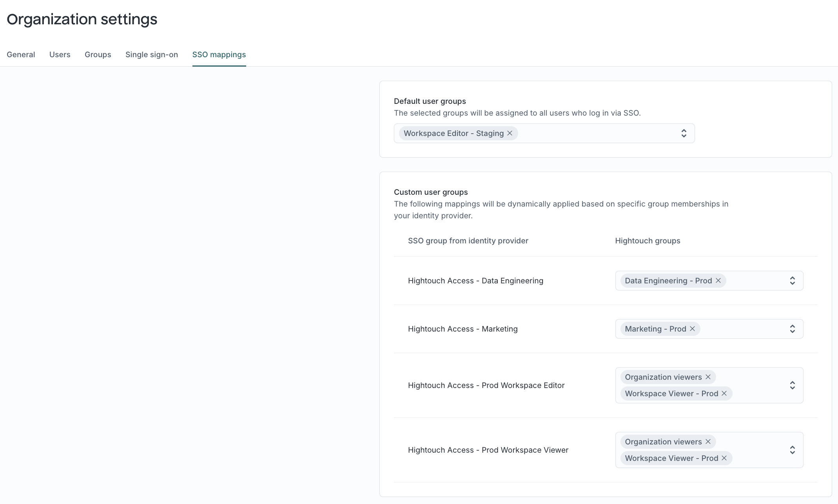Click the Data Engineering - Prod chip
This screenshot has height=504, width=838.
(668, 281)
